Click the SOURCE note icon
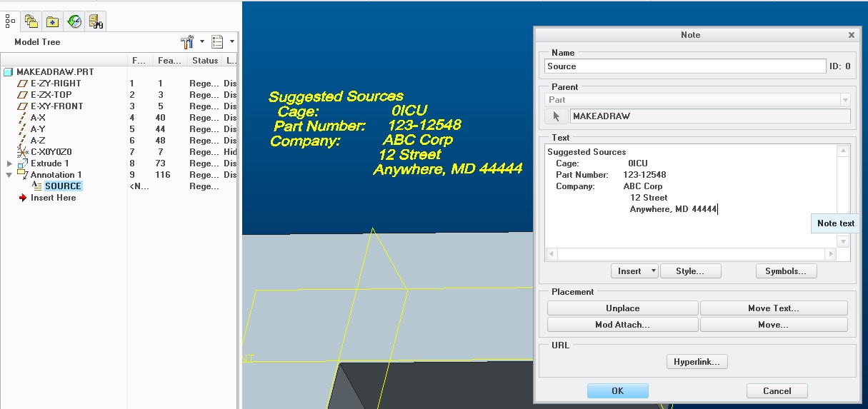868x409 pixels. pos(36,186)
